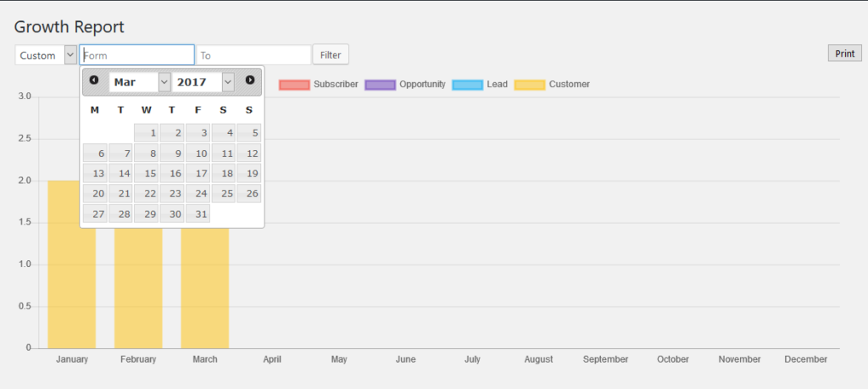Screen dimensions: 868x389
Task: Go to next month in calendar
Action: (250, 81)
